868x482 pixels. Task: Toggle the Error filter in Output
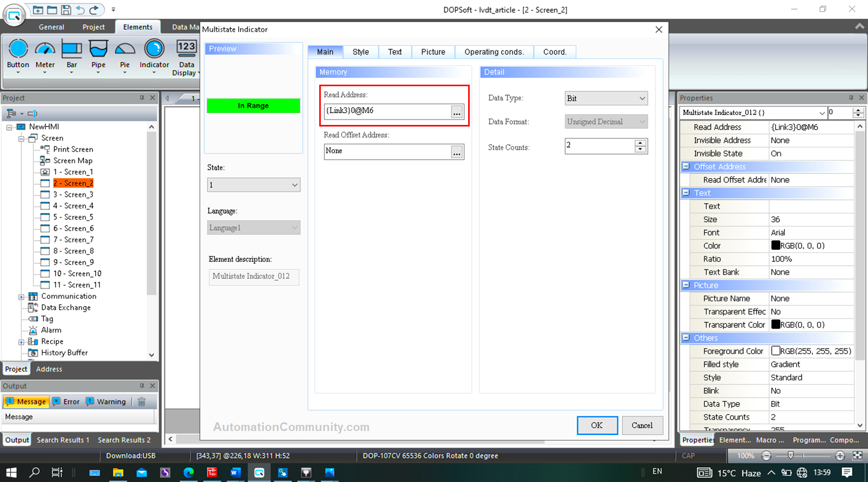pos(66,401)
